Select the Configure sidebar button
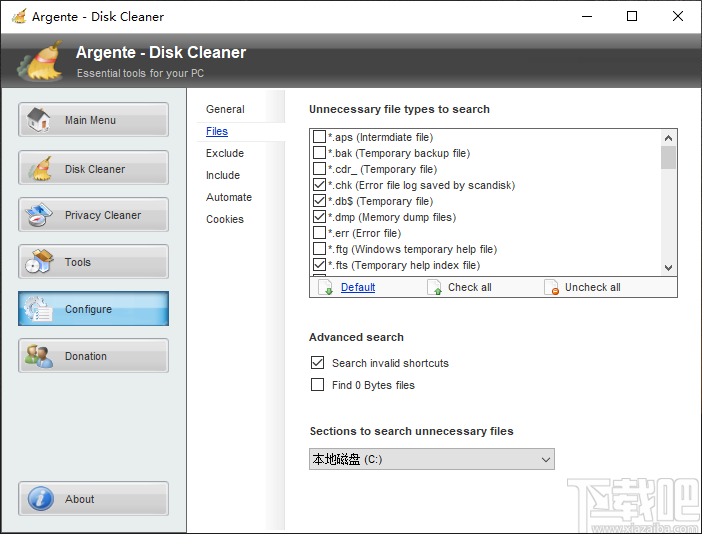The height and width of the screenshot is (534, 702). click(94, 308)
